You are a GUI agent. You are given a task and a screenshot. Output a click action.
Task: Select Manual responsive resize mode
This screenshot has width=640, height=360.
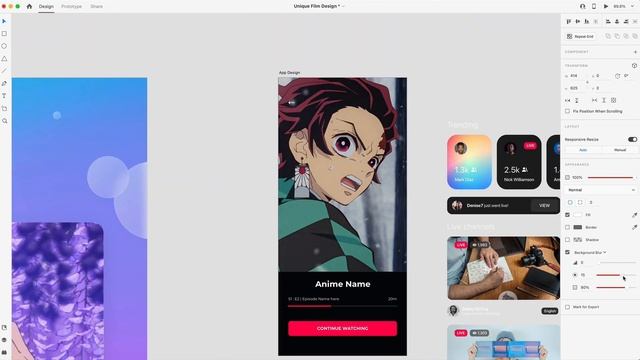click(x=620, y=150)
